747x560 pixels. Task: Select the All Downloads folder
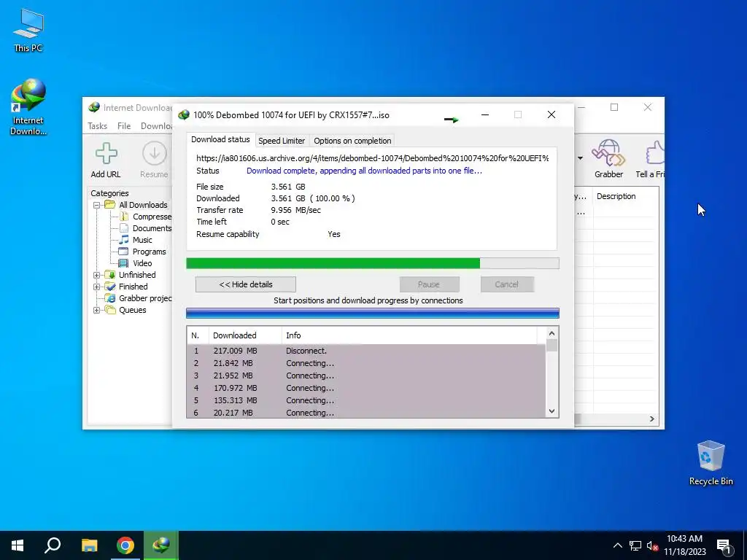click(x=143, y=205)
